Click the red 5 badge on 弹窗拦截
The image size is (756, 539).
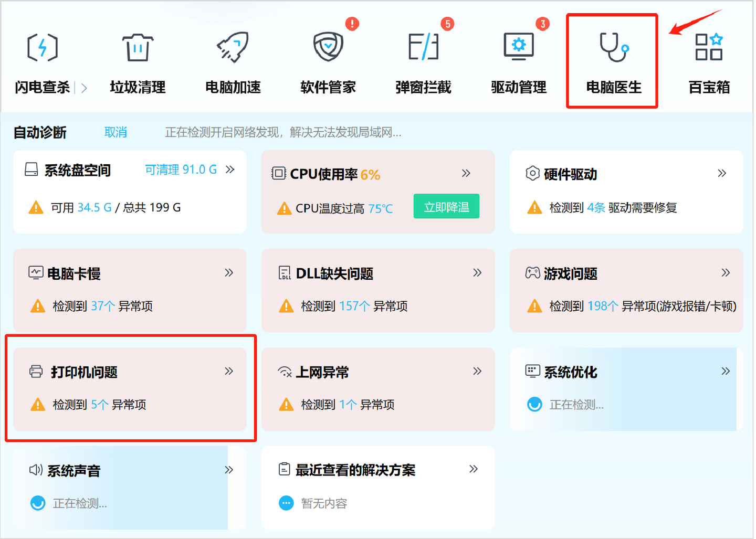click(447, 24)
